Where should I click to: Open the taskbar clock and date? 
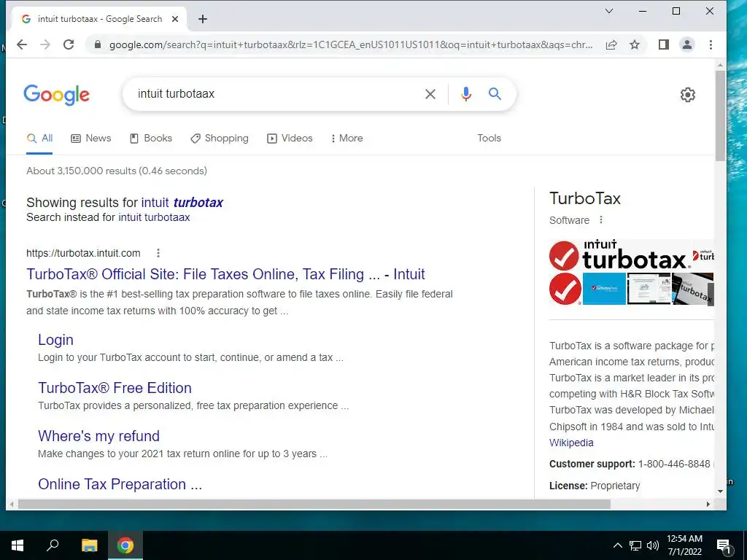[684, 545]
